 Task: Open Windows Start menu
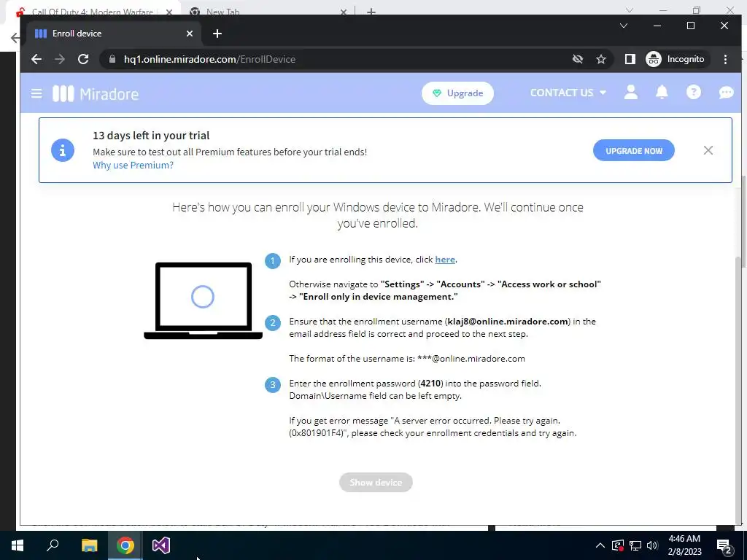(x=18, y=545)
